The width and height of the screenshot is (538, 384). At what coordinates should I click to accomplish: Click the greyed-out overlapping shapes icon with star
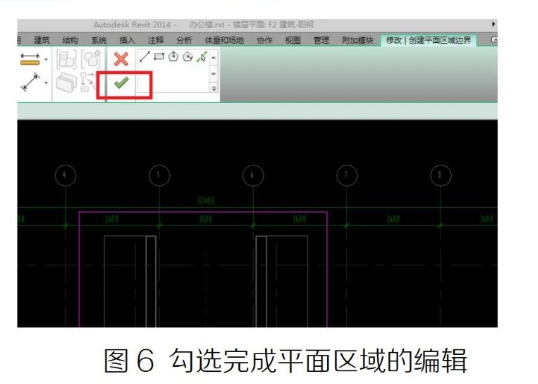(x=91, y=59)
